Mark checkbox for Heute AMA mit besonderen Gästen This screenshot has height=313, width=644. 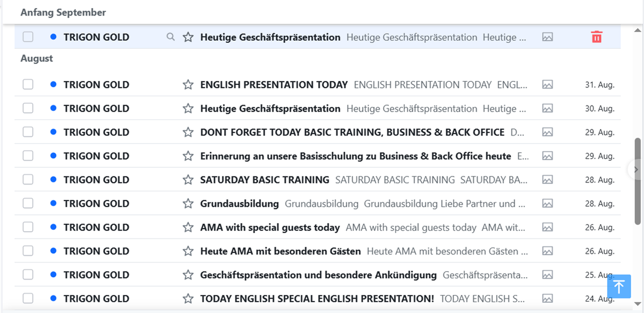(28, 251)
